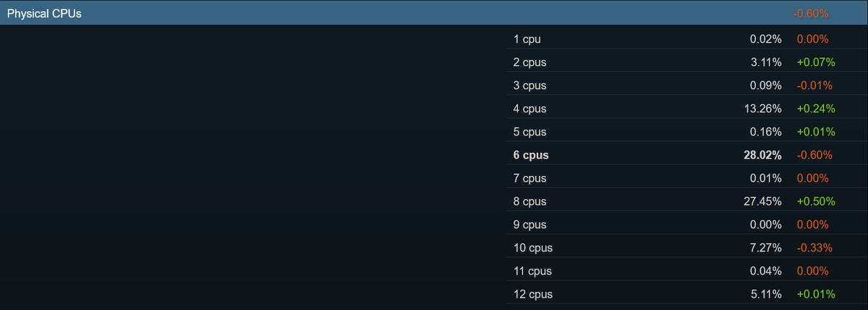Select the 4 cpus row label
868x310 pixels.
point(529,109)
